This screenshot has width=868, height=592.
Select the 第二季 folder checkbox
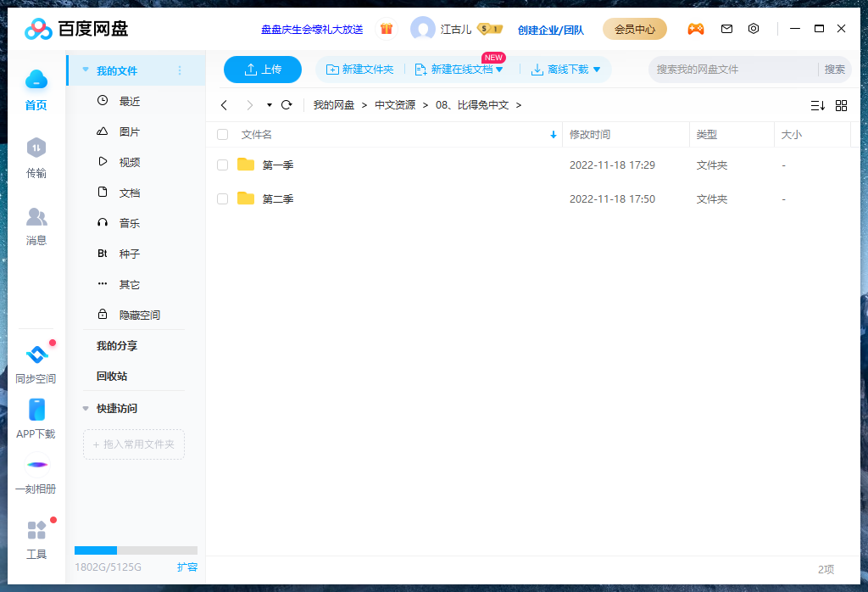(x=222, y=198)
